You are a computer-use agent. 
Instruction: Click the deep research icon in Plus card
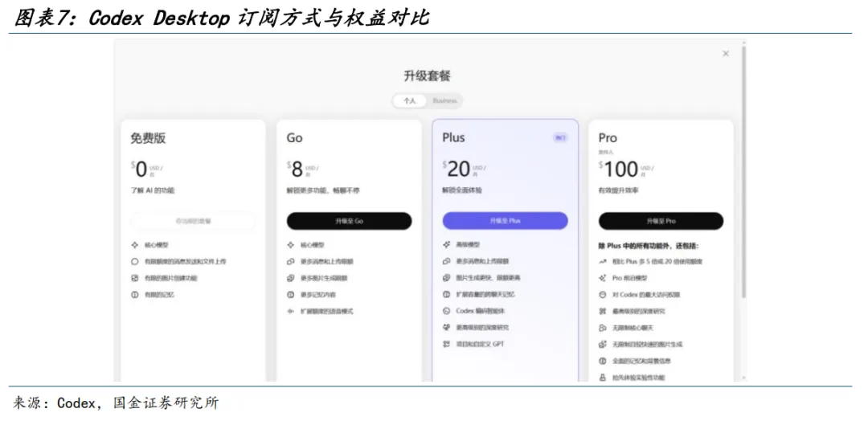pos(447,328)
